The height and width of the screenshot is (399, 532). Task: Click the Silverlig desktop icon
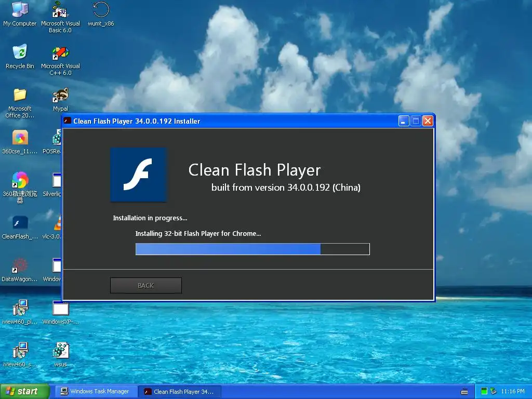[x=52, y=185]
